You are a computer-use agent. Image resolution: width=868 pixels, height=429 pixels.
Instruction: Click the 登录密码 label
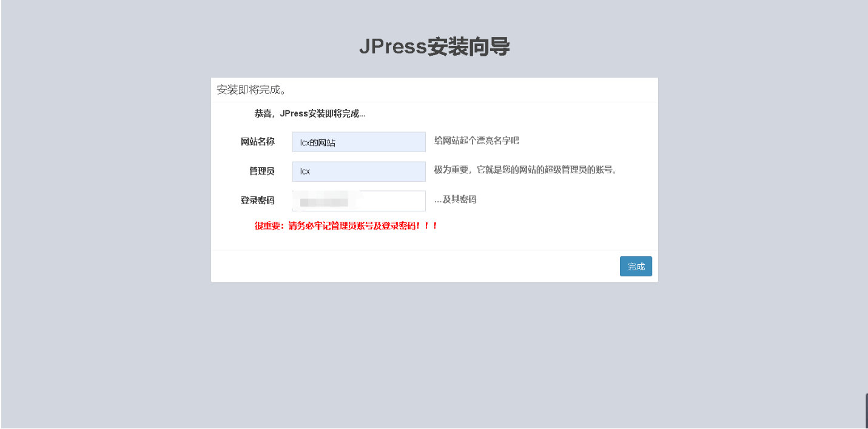[x=258, y=201]
